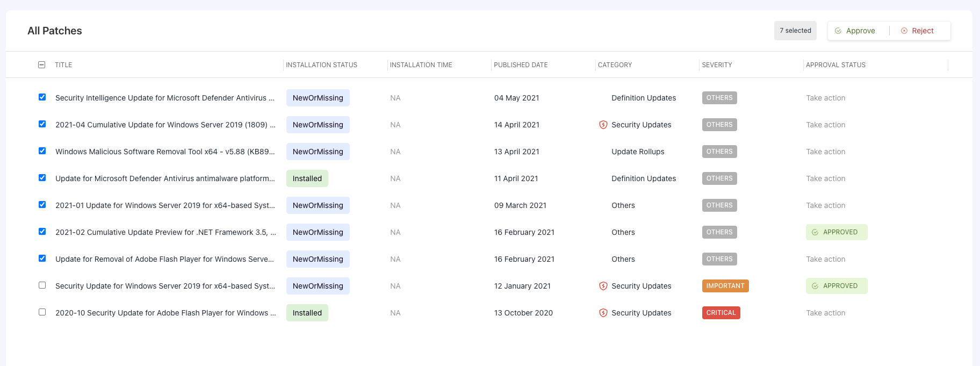Sort by Installation Status column header
This screenshot has width=980, height=366.
pyautogui.click(x=321, y=65)
